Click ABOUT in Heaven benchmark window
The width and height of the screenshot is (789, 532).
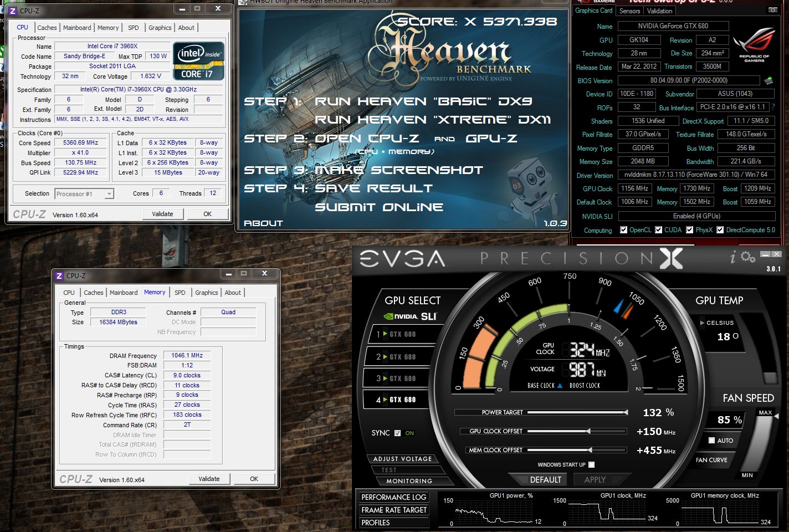tap(263, 223)
